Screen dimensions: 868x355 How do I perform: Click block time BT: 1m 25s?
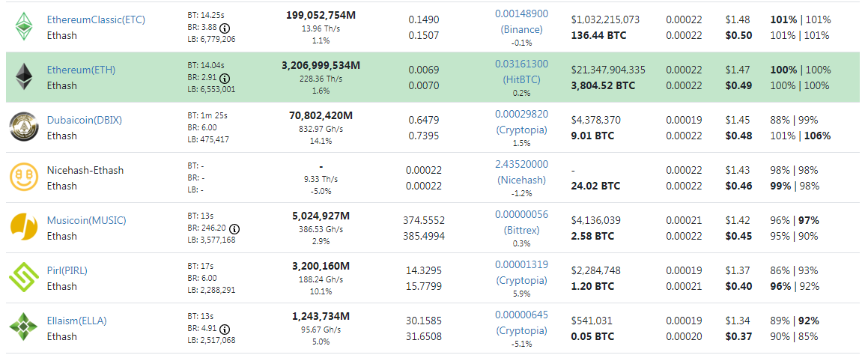tap(207, 115)
